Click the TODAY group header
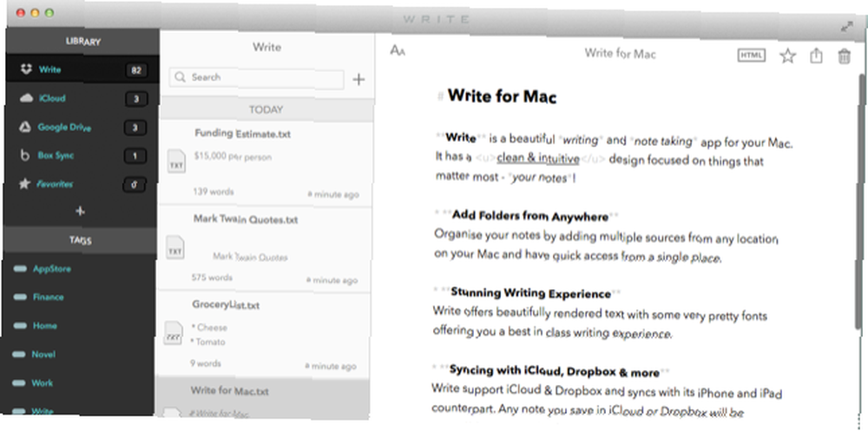This screenshot has width=868, height=431. (266, 109)
